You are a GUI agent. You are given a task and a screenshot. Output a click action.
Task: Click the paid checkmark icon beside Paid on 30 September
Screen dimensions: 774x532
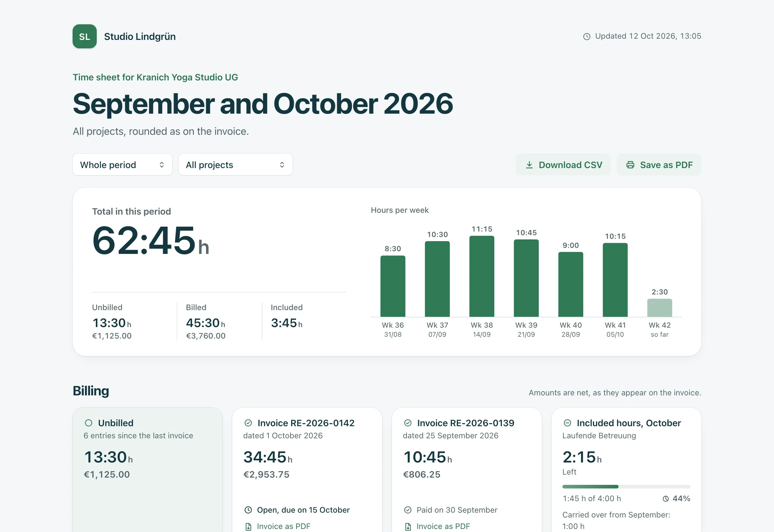408,510
